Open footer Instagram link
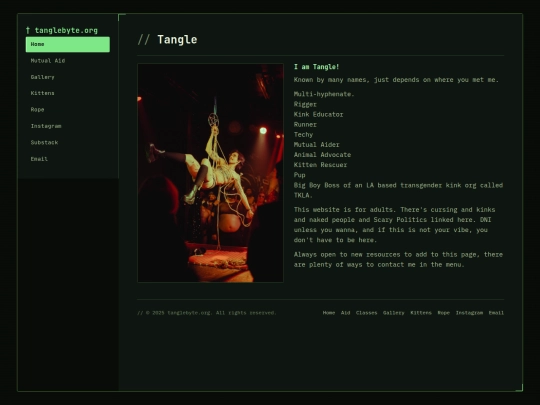 (469, 313)
